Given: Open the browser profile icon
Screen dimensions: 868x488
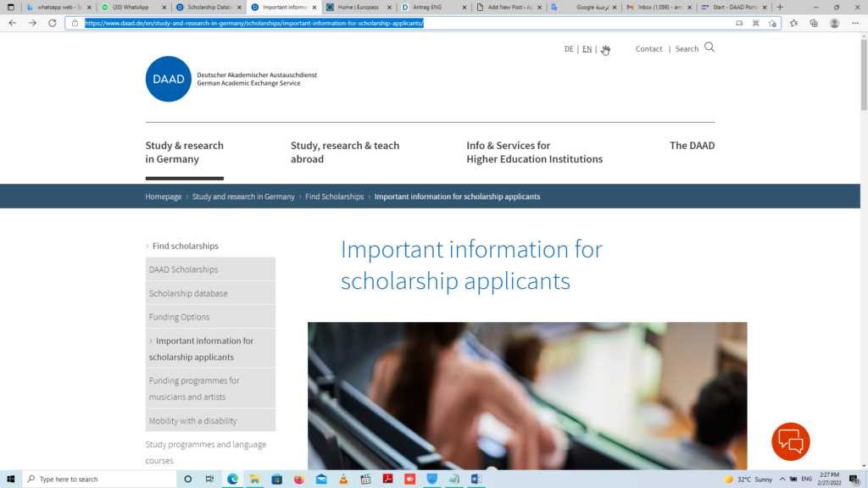Looking at the screenshot, I should point(834,23).
